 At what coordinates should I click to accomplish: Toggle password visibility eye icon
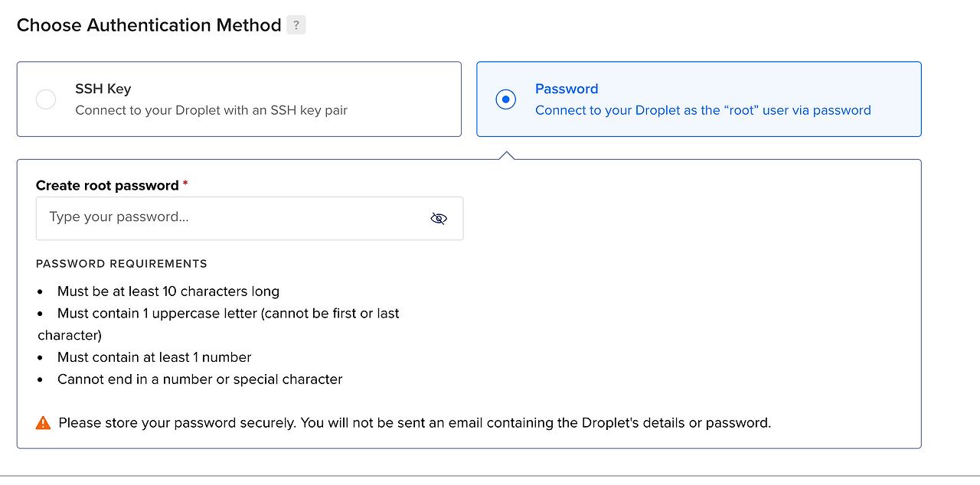coord(438,219)
